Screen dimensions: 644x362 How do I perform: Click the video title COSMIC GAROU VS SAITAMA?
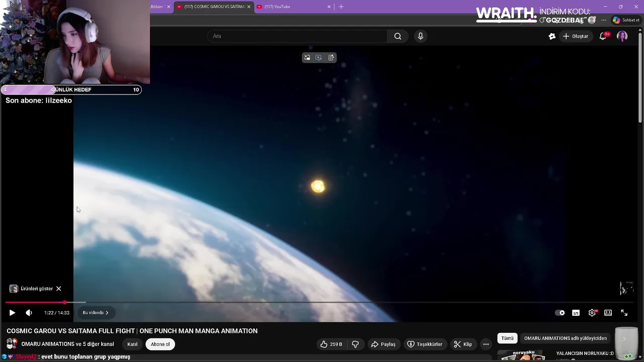132,331
